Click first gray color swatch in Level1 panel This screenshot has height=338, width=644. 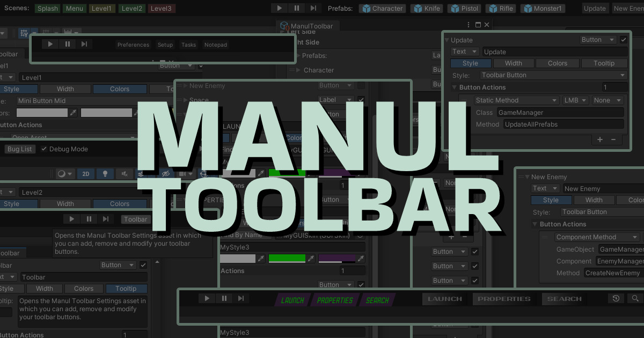tap(42, 113)
